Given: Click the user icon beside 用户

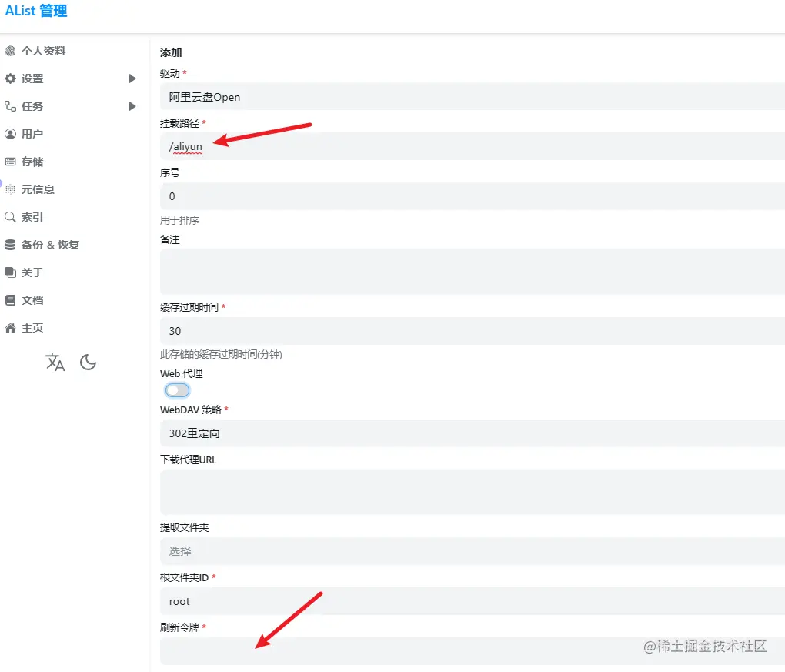Looking at the screenshot, I should coord(10,134).
